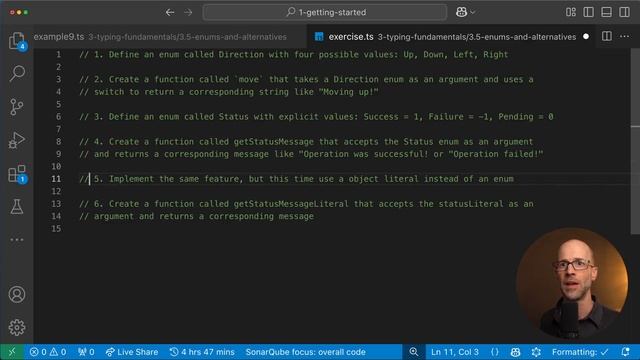Close exercise.ts via unsaved dot
Screen dimensions: 640x360
pyautogui.click(x=586, y=37)
